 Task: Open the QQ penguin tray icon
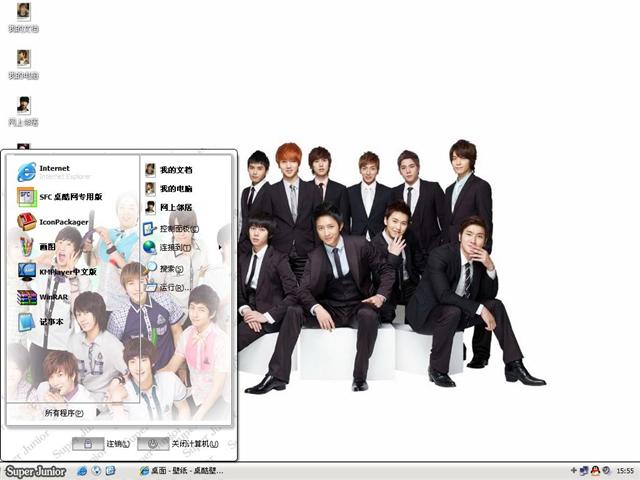point(596,471)
